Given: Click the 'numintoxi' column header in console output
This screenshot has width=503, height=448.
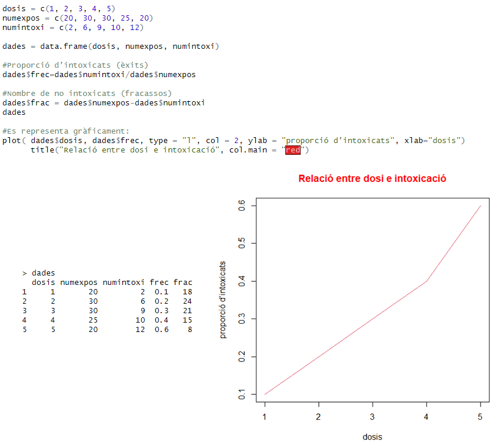Looking at the screenshot, I should click(x=124, y=283).
